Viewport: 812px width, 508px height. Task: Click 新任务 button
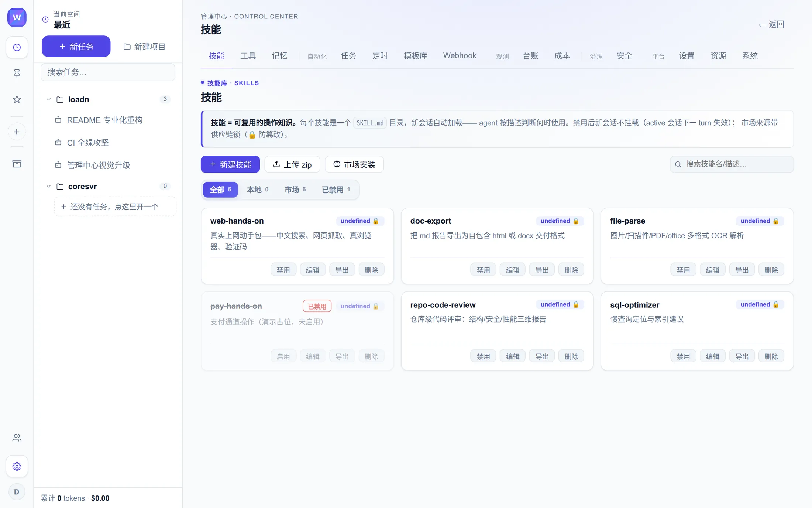pyautogui.click(x=76, y=46)
